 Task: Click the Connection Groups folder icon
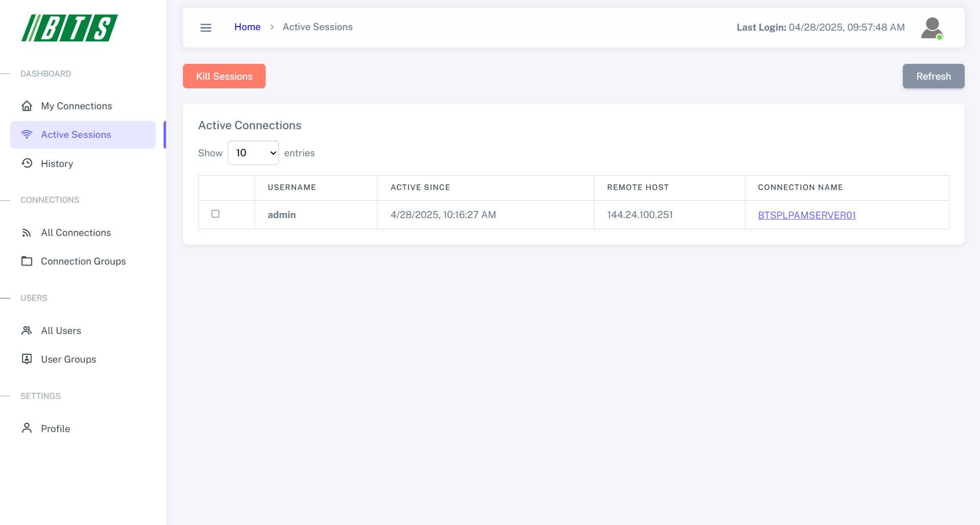[27, 261]
